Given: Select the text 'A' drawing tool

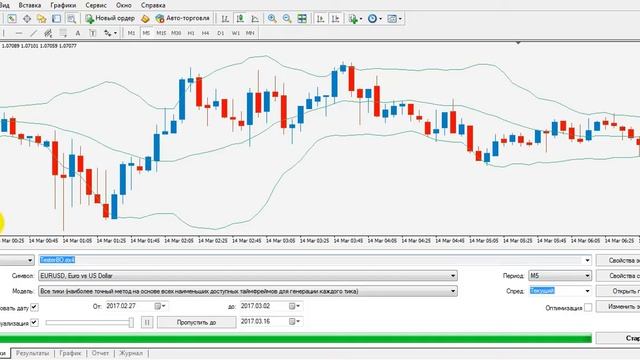Looking at the screenshot, I should click(78, 33).
